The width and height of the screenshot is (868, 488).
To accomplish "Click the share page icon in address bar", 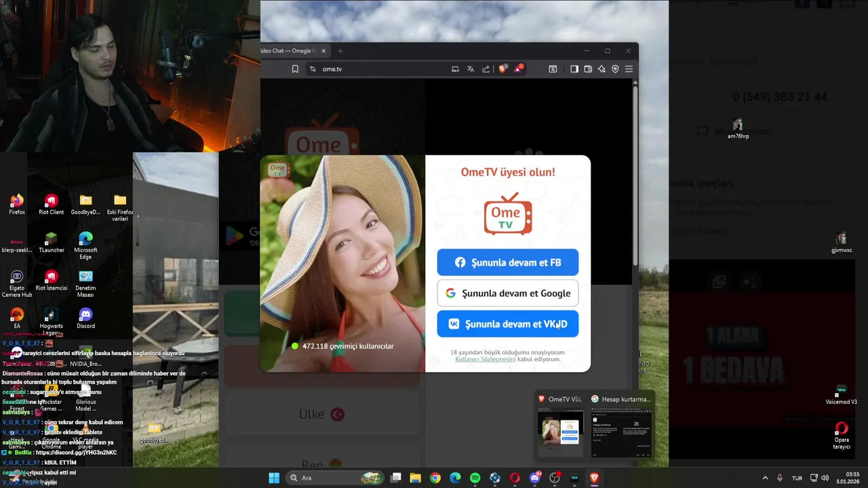I will coord(486,69).
